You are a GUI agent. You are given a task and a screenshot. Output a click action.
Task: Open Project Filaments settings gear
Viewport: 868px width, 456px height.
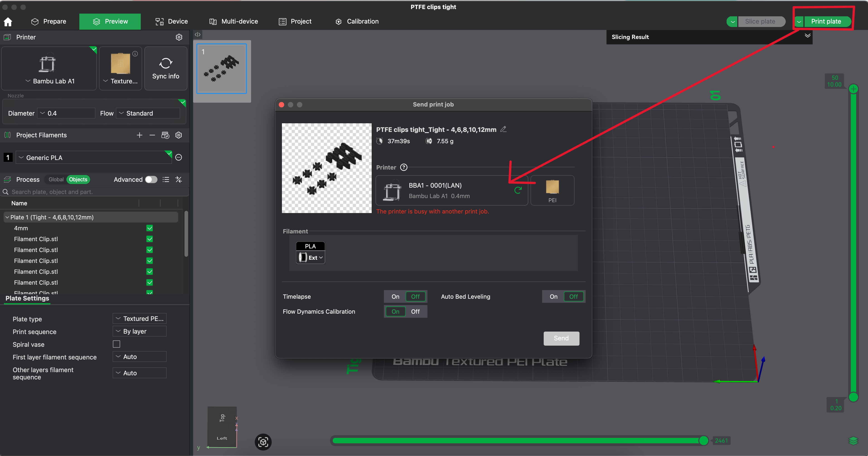179,135
